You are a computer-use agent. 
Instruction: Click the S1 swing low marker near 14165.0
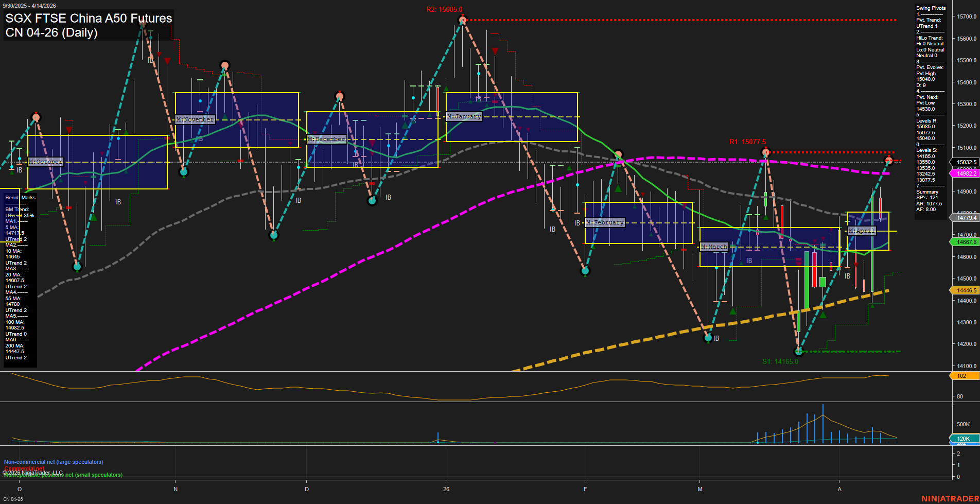point(799,351)
